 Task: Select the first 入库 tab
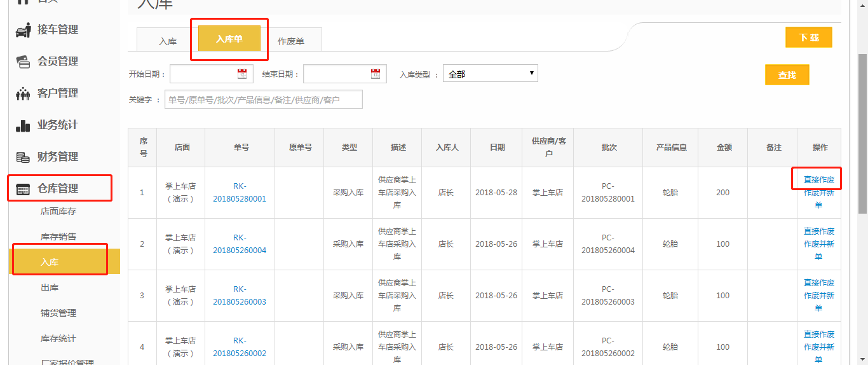pos(168,41)
